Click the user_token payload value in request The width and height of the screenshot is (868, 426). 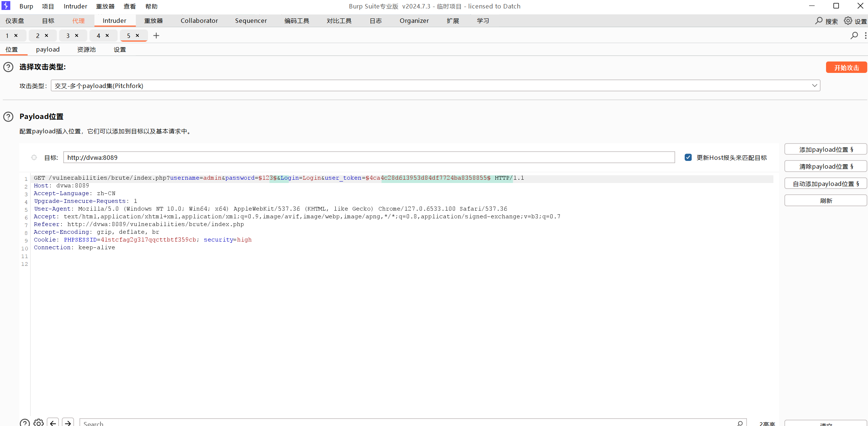428,178
